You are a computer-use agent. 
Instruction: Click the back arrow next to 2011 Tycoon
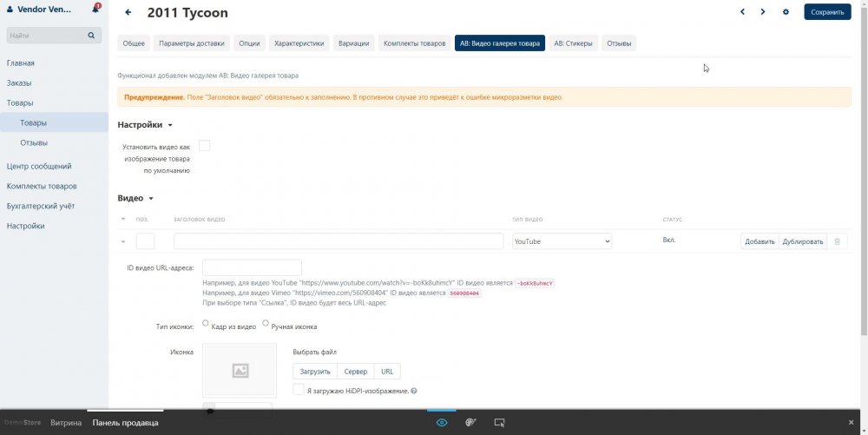coord(128,12)
